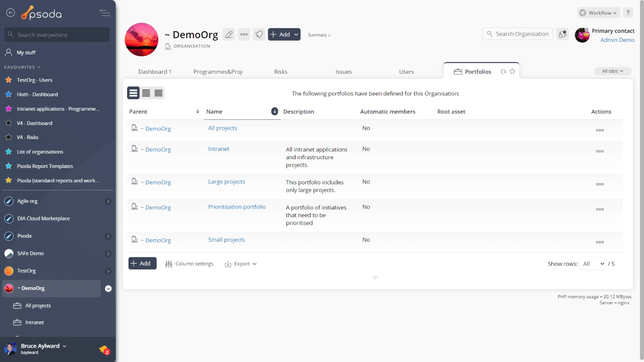Favourite the Portfolios tab with star
Screen dimensions: 644x362
512,72
